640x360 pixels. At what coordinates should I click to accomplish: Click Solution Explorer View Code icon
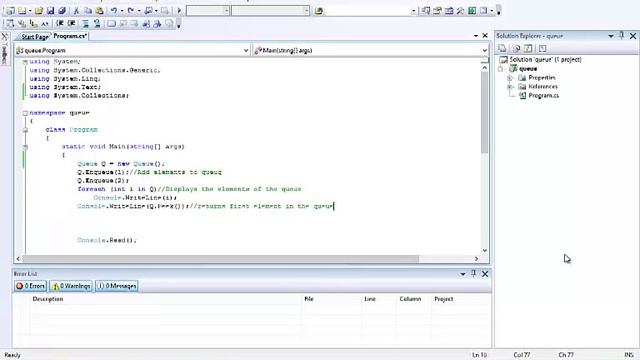pos(528,49)
